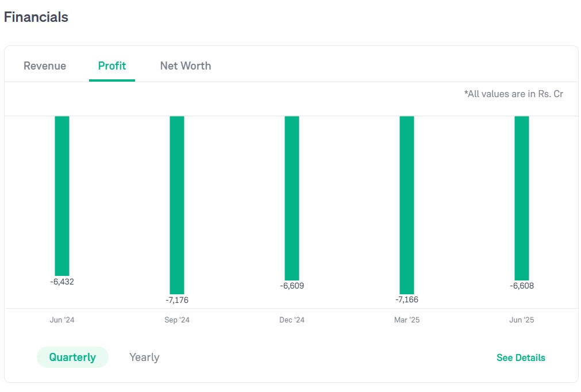Select the -6,608 data label

tap(522, 286)
